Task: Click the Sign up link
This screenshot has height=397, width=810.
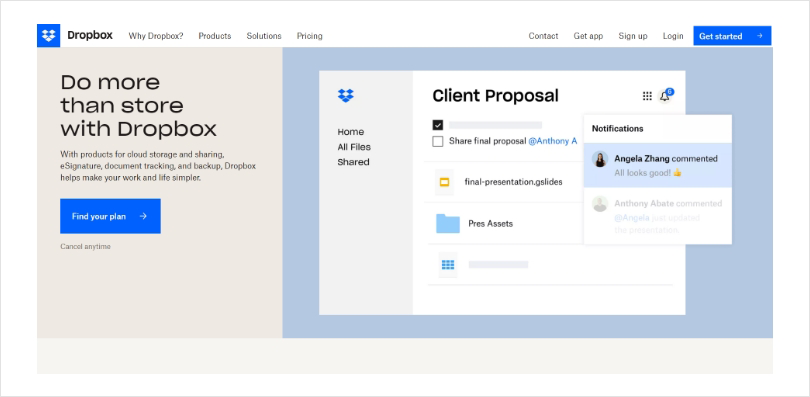Action: [633, 36]
